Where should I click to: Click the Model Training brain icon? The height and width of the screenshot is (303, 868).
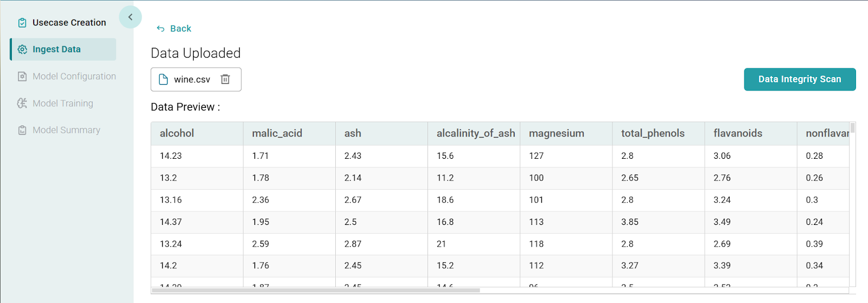[x=22, y=103]
